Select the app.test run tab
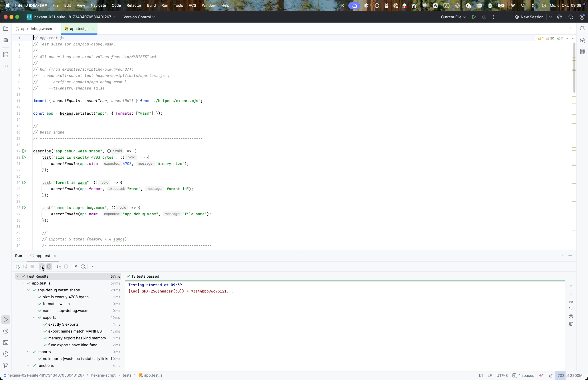588x380 pixels. 43,256
